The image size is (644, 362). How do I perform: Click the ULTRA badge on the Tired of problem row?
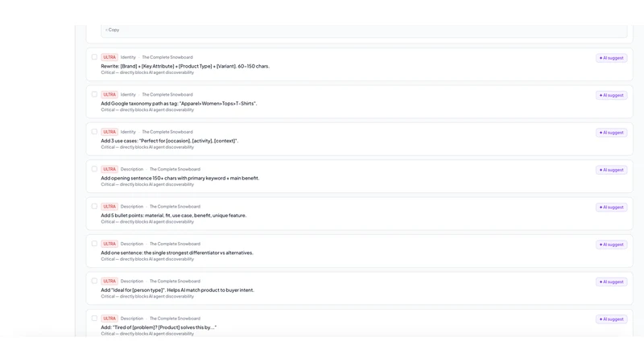pyautogui.click(x=109, y=319)
